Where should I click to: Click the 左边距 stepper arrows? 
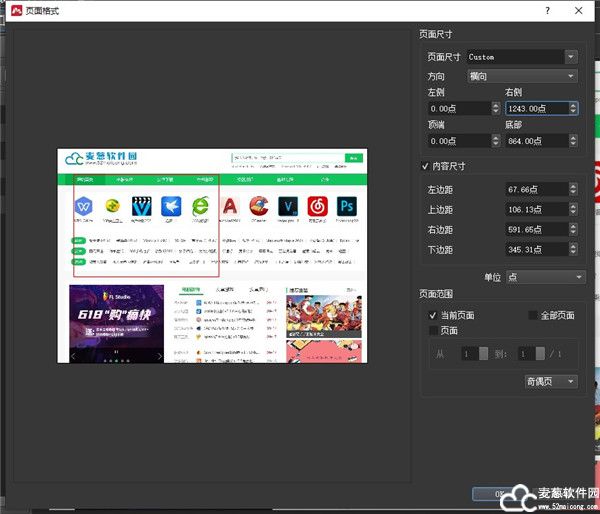pos(572,187)
